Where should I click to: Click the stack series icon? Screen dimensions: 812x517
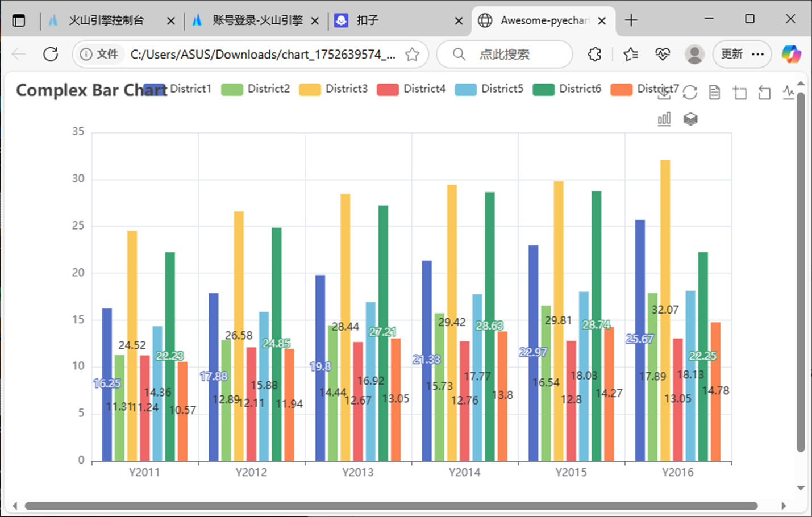(x=690, y=119)
